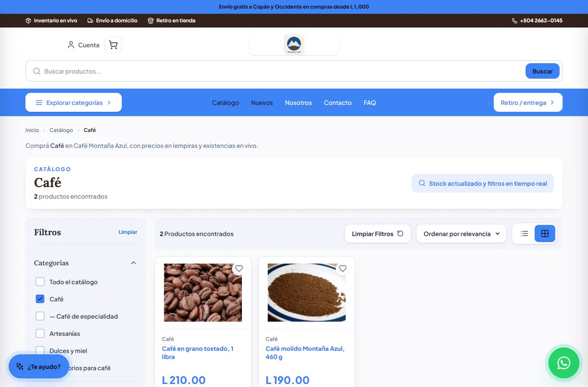Click the blue Buscar button
This screenshot has width=588, height=387.
(x=542, y=71)
